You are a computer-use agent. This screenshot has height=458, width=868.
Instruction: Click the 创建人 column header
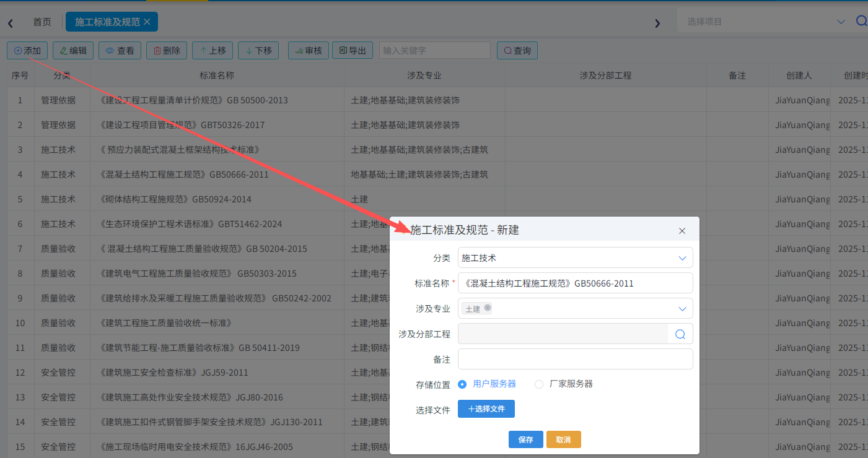tap(799, 76)
